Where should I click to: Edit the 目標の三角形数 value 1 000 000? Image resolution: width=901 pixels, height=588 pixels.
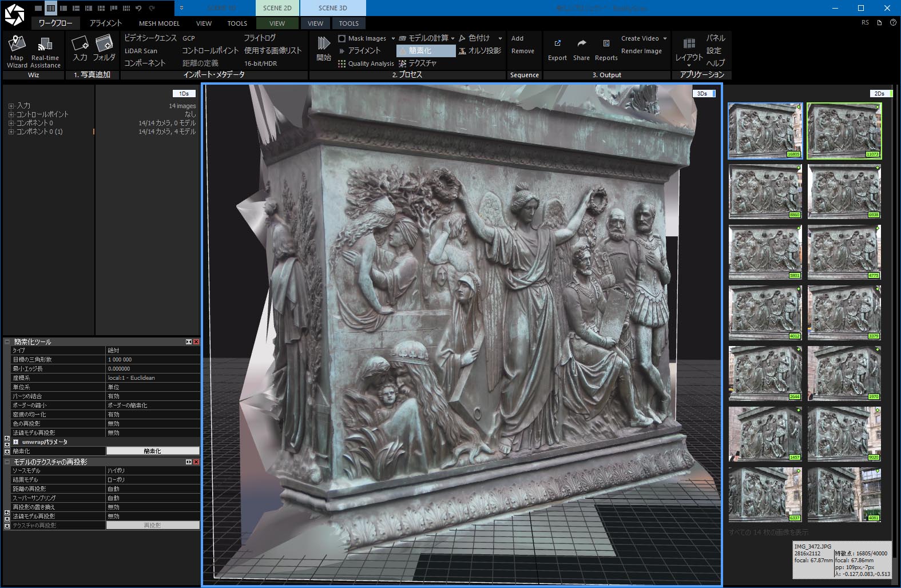[153, 360]
